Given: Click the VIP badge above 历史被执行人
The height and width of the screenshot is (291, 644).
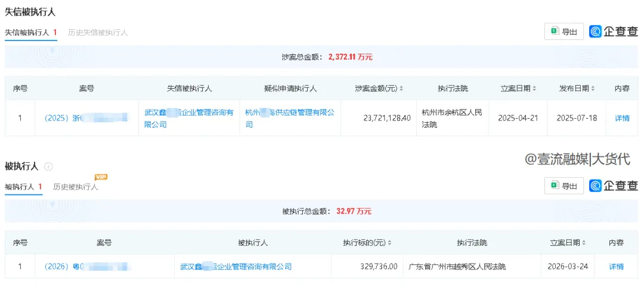Looking at the screenshot, I should tap(101, 177).
